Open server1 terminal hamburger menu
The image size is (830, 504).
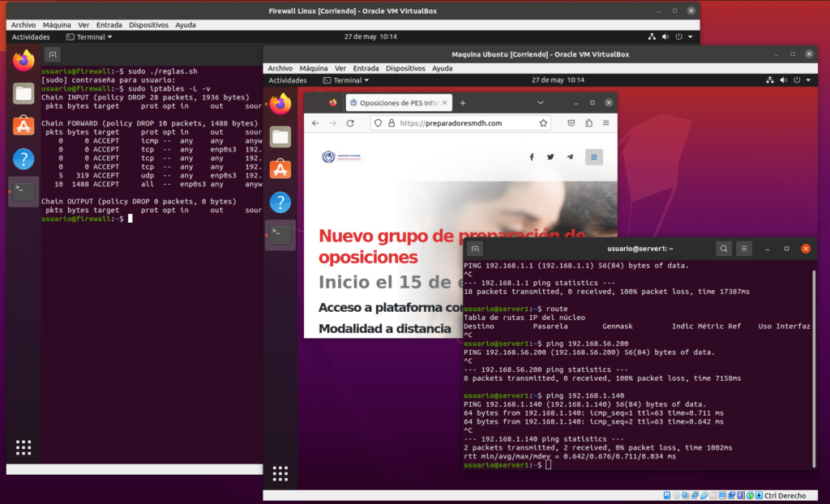coord(744,248)
